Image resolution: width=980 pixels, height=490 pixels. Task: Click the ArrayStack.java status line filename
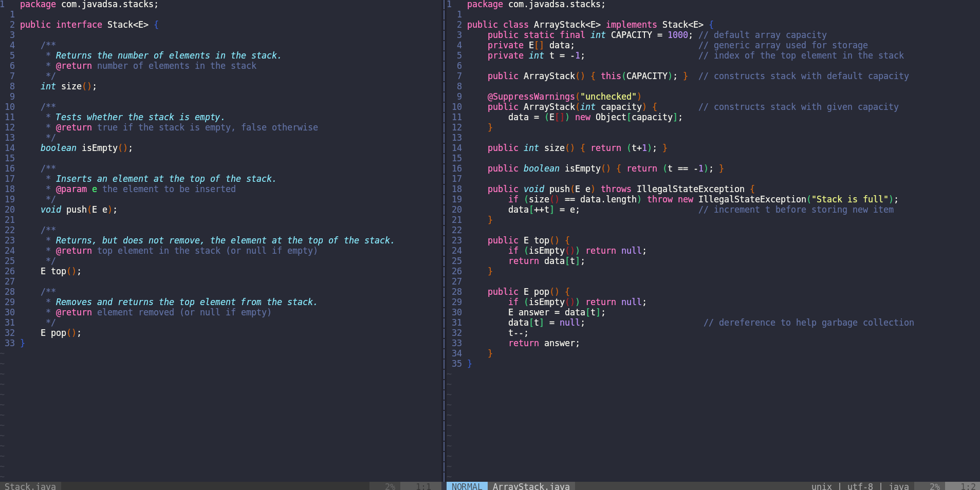coord(531,486)
